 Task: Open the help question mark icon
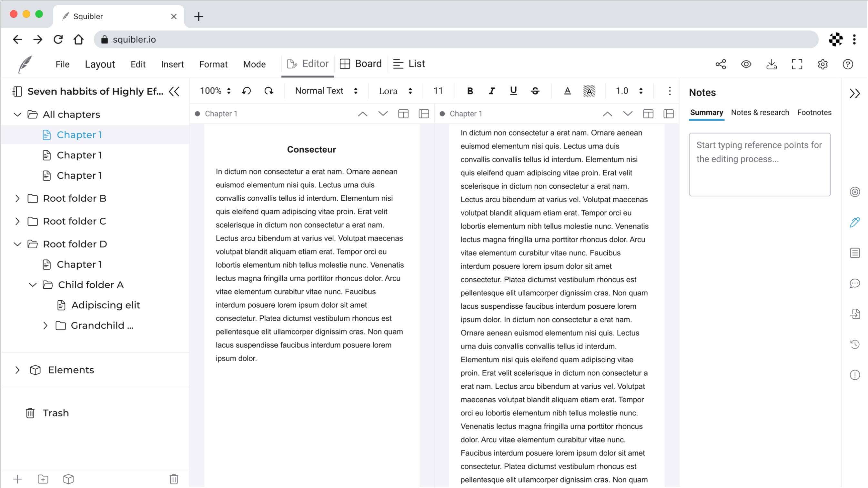(x=848, y=64)
